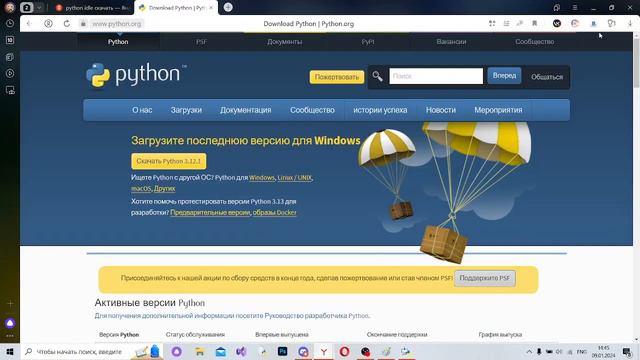Go back with the browser back arrow
Image resolution: width=640 pixels, height=360 pixels.
pyautogui.click(x=29, y=24)
